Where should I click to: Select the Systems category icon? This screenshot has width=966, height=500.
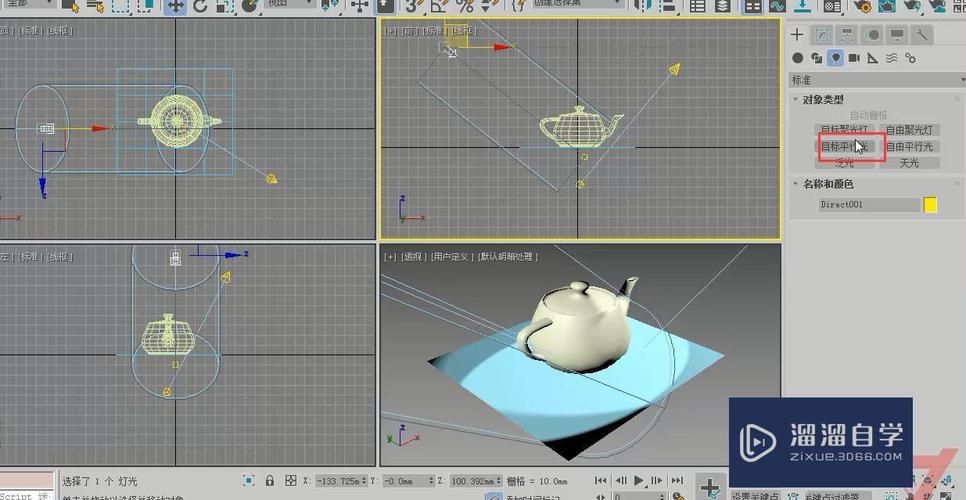click(909, 59)
